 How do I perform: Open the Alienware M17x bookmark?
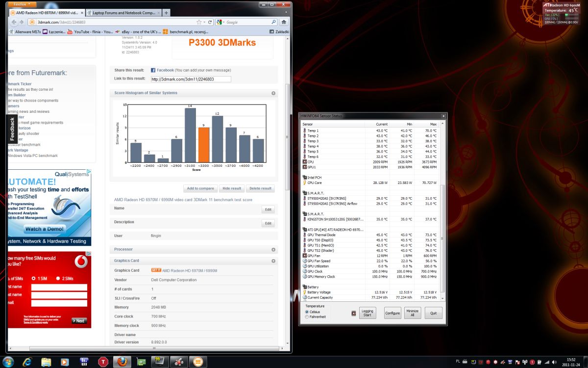tap(24, 32)
